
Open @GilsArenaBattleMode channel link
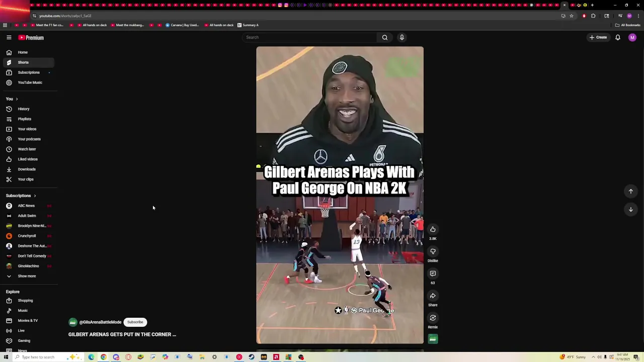coord(100,322)
